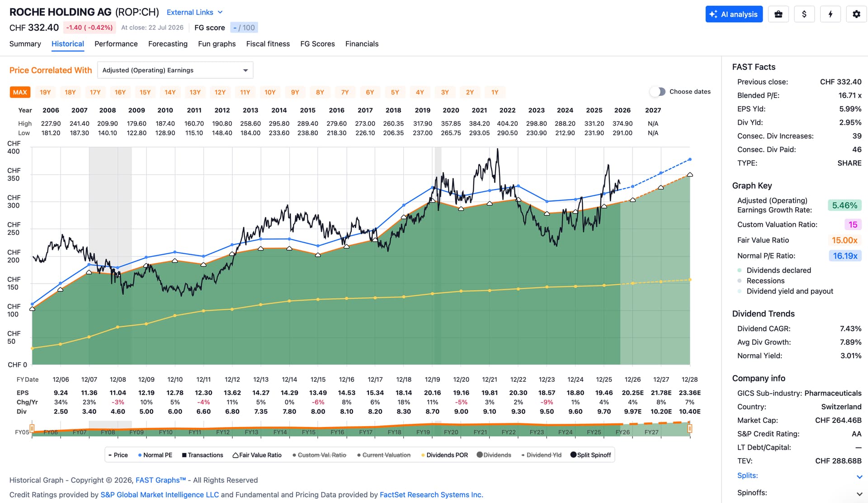
Task: Choose the 15Y time range
Action: click(145, 92)
